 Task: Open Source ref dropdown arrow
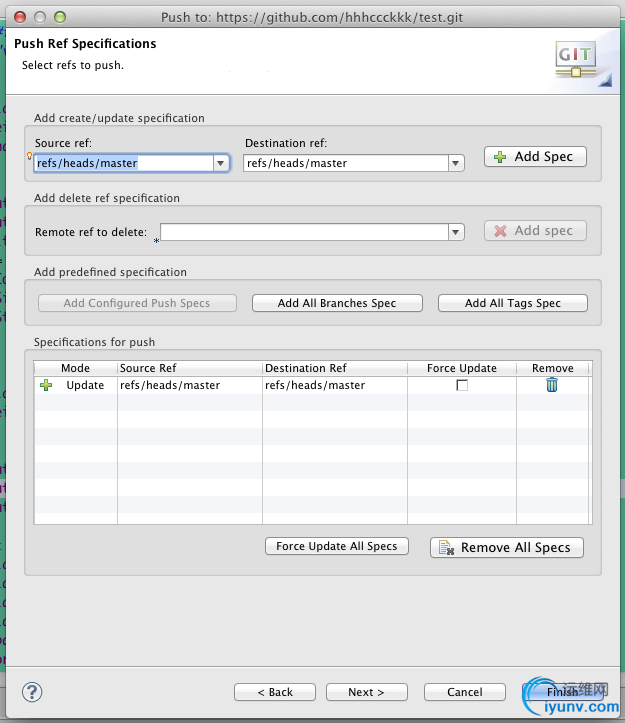pyautogui.click(x=220, y=163)
